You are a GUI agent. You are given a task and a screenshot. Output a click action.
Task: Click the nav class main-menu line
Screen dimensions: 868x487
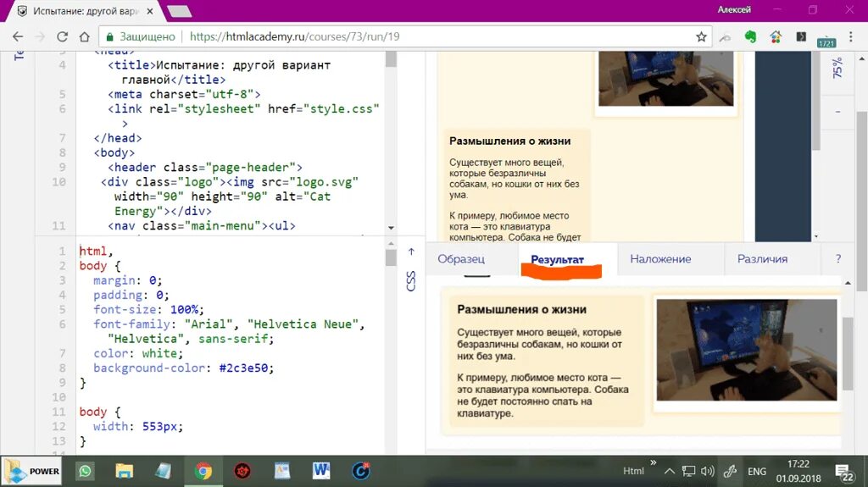(x=202, y=226)
